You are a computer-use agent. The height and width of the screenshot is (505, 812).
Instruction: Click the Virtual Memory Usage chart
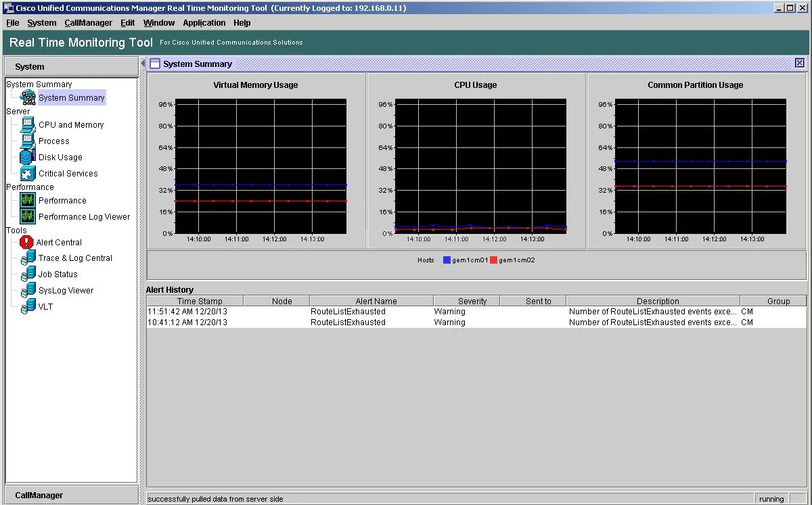[261, 166]
